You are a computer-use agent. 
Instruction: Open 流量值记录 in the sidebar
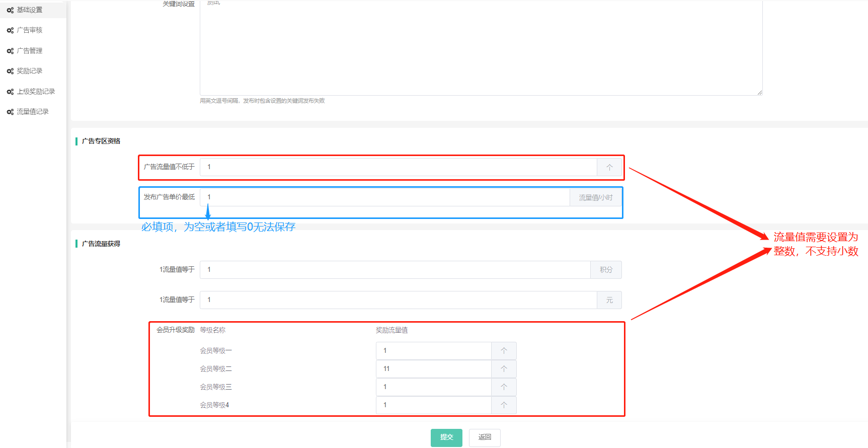33,112
